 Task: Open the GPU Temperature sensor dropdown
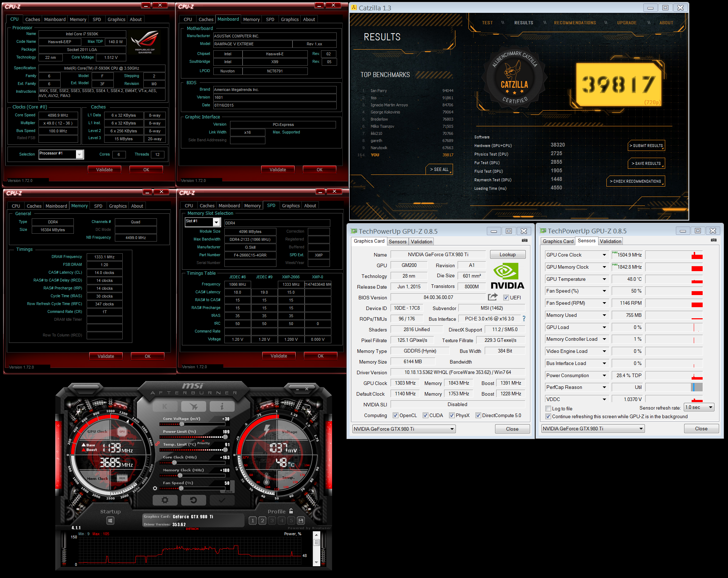604,279
